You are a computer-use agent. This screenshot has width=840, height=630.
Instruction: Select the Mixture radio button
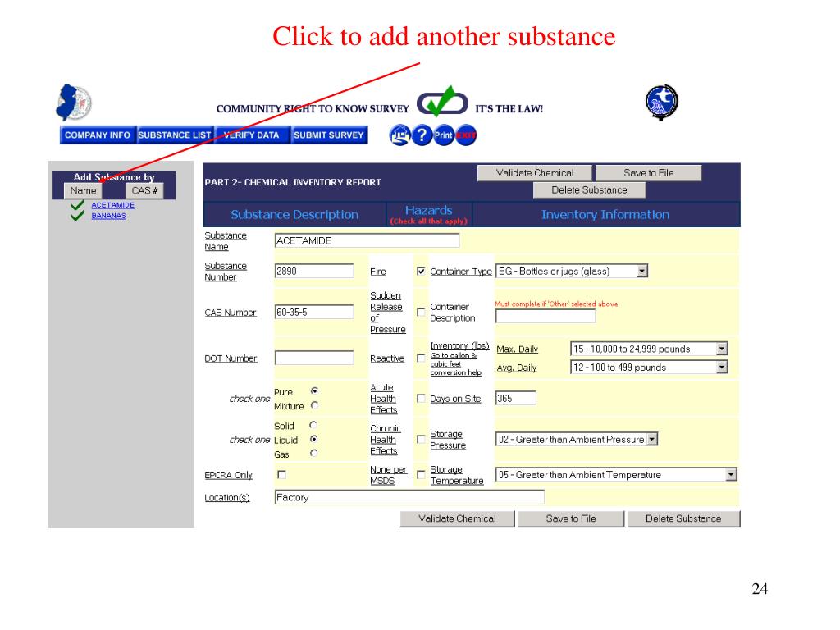(314, 405)
